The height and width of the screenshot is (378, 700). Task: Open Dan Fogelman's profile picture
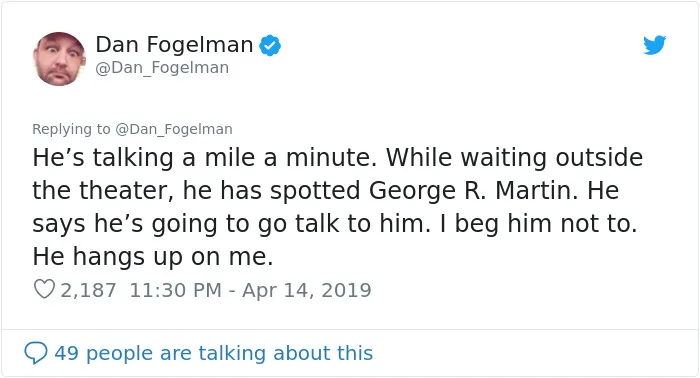(x=59, y=58)
